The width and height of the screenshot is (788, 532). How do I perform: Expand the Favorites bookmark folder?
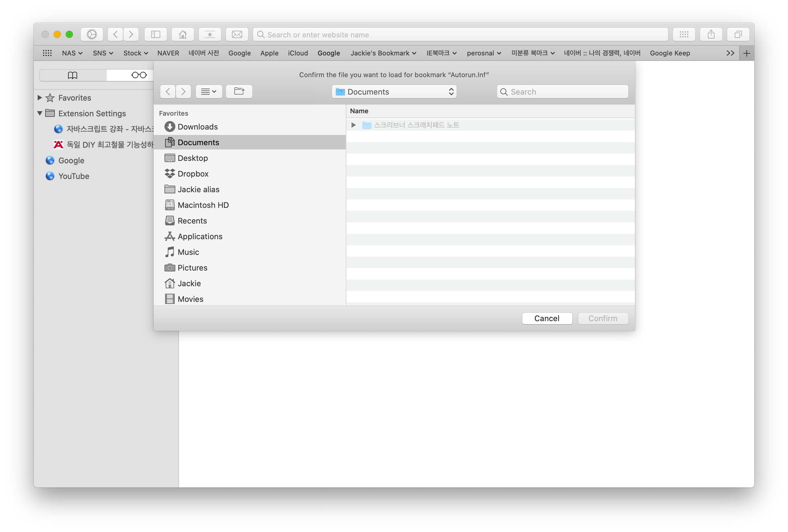tap(40, 98)
